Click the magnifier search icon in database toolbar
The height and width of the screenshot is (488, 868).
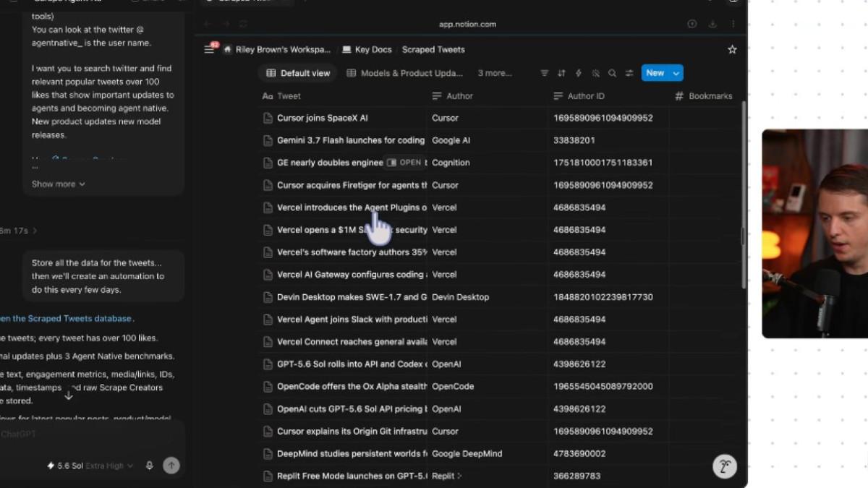point(612,73)
